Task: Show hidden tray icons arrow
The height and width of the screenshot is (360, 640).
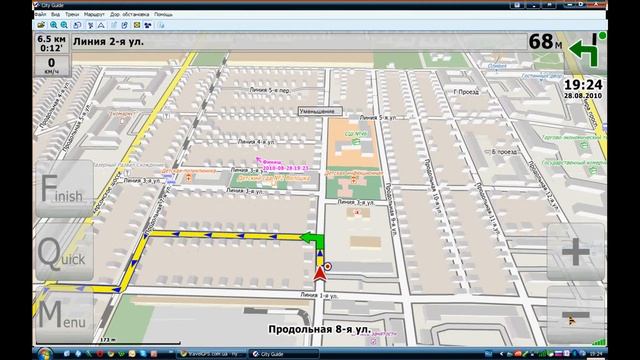Action: click(502, 354)
